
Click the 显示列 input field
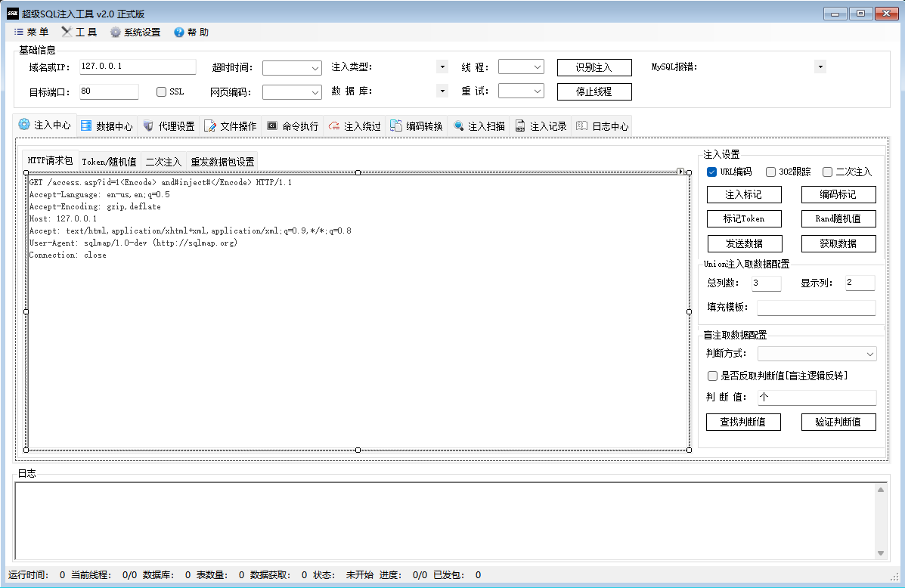pos(860,283)
